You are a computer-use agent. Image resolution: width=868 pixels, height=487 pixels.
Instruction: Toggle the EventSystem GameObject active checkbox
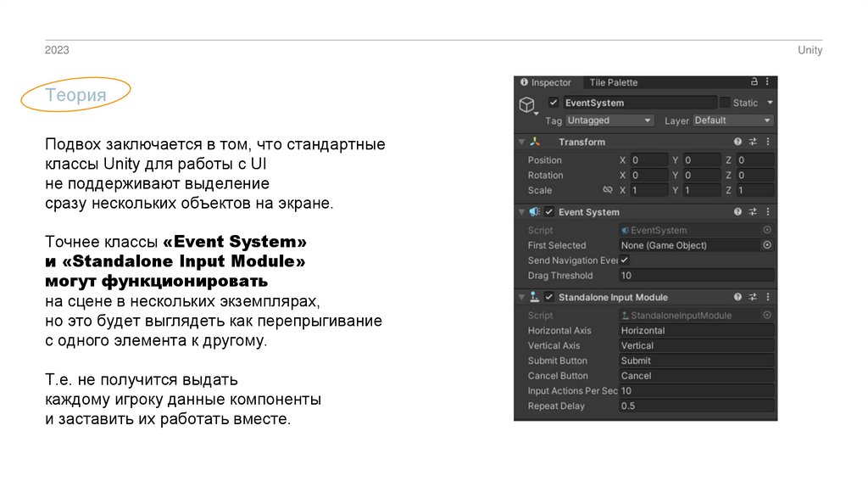click(553, 103)
